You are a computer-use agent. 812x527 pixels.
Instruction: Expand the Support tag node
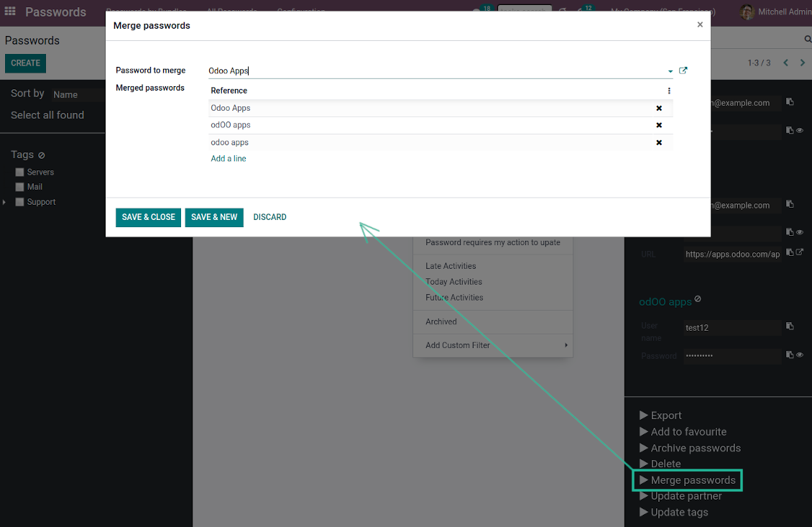tap(4, 202)
